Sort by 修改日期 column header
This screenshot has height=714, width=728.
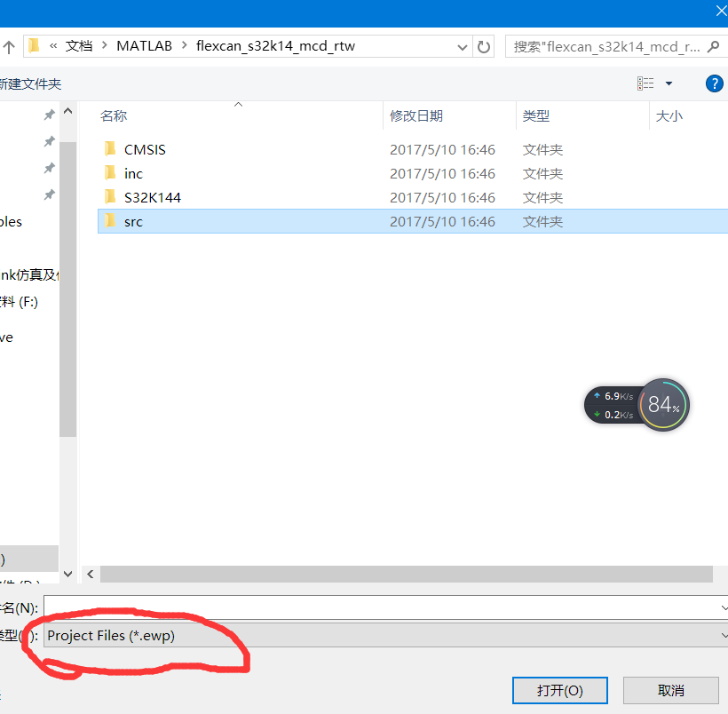[416, 115]
